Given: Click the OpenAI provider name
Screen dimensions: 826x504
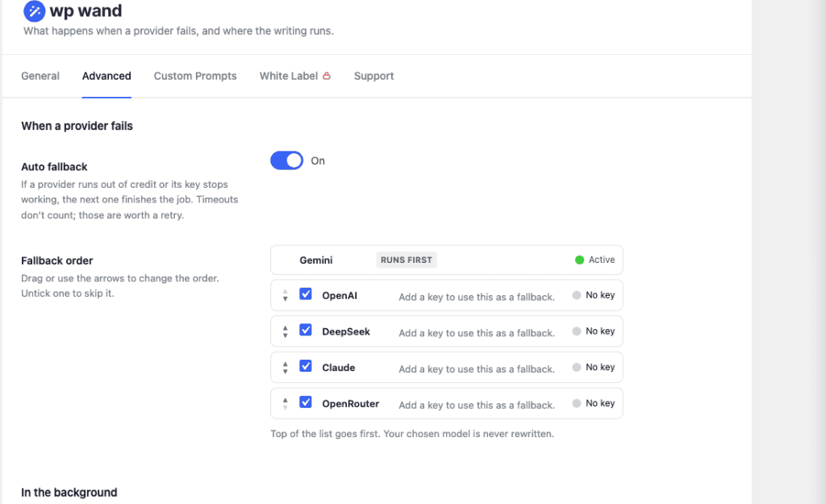Looking at the screenshot, I should 340,295.
